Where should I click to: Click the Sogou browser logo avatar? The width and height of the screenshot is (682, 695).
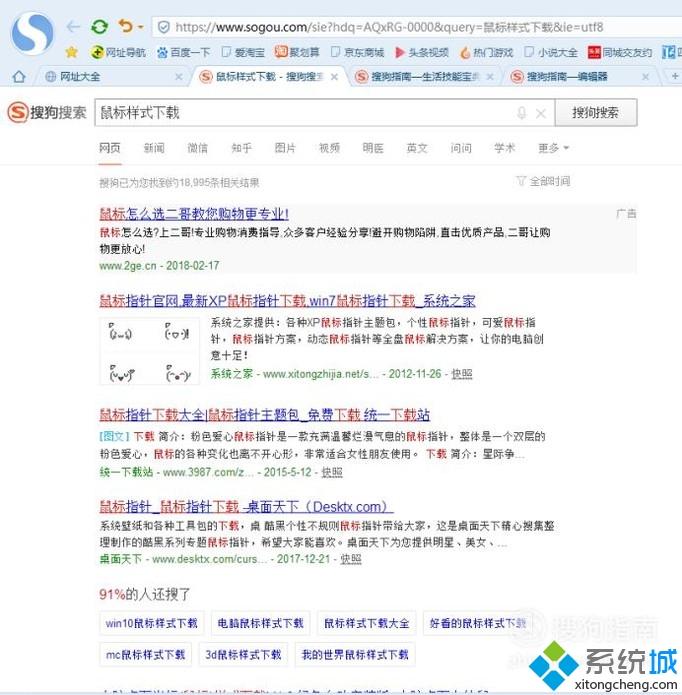32,33
